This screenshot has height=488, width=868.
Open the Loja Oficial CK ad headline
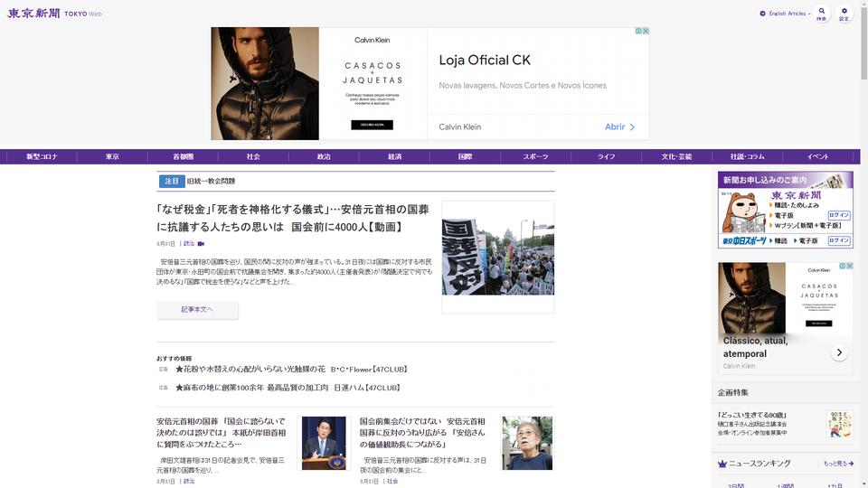(x=485, y=61)
